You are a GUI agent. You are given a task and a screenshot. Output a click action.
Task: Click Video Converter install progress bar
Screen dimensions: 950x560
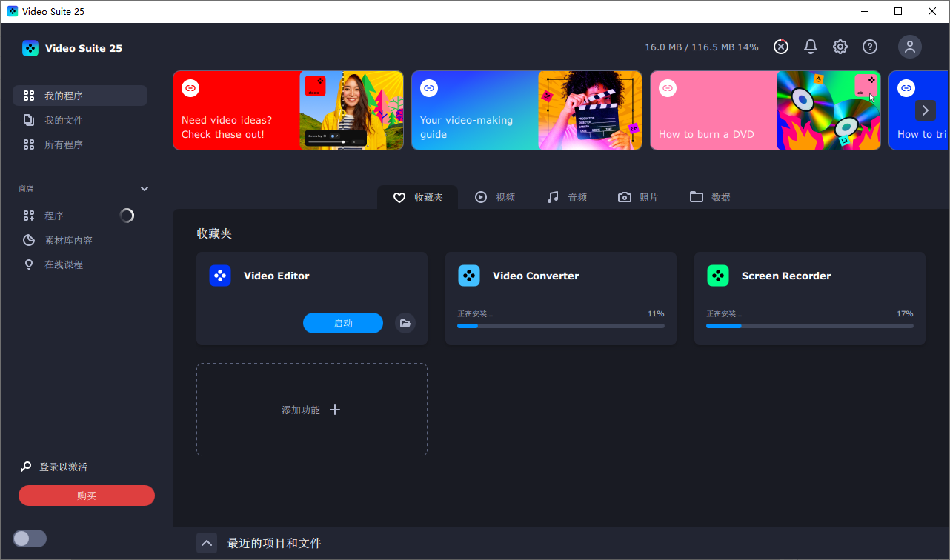(x=561, y=326)
